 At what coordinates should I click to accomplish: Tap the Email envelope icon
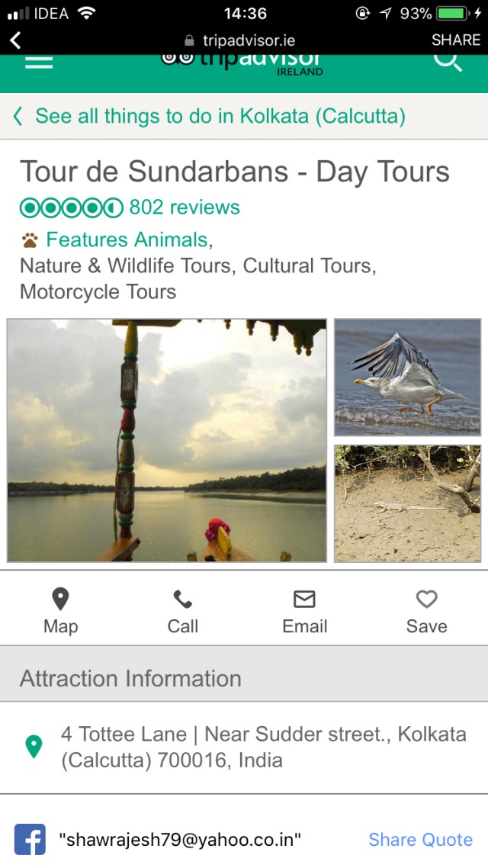coord(304,600)
